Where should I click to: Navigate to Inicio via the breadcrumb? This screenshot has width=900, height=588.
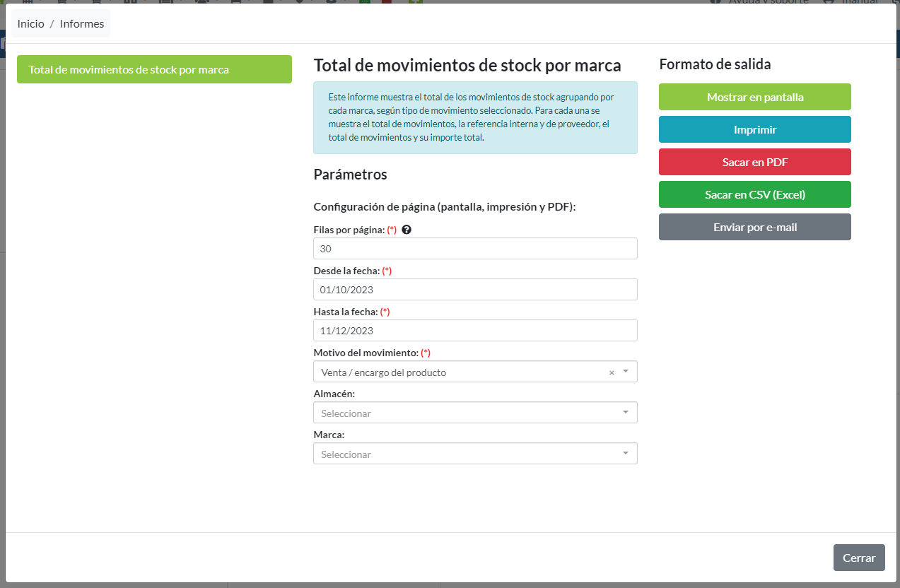click(30, 23)
